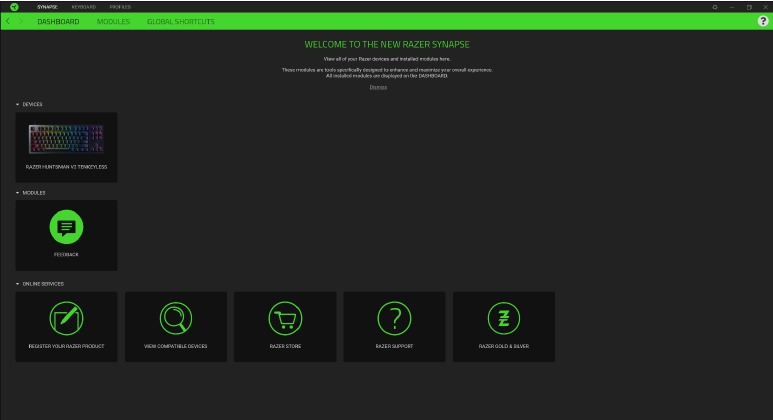The width and height of the screenshot is (773, 420).
Task: Dismiss the welcome message
Action: (x=378, y=87)
